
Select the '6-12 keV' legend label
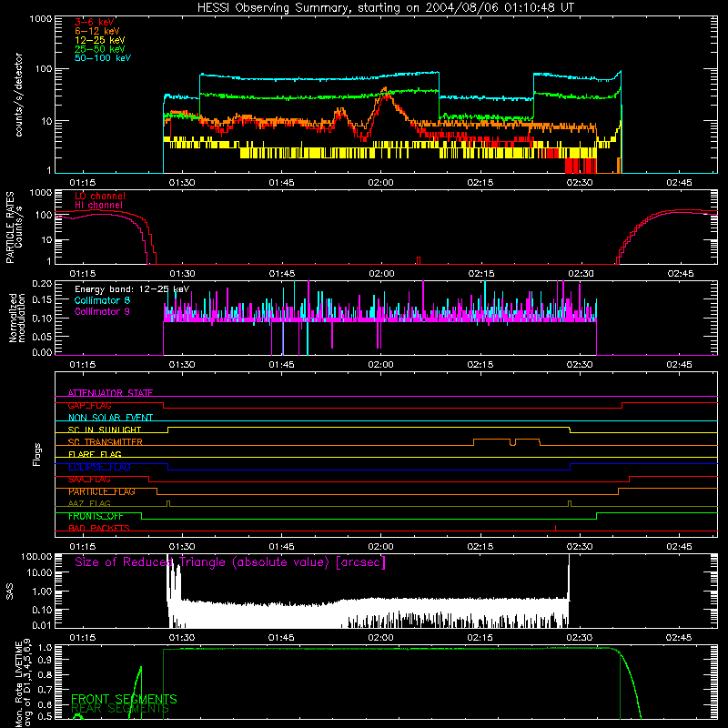[x=97, y=31]
